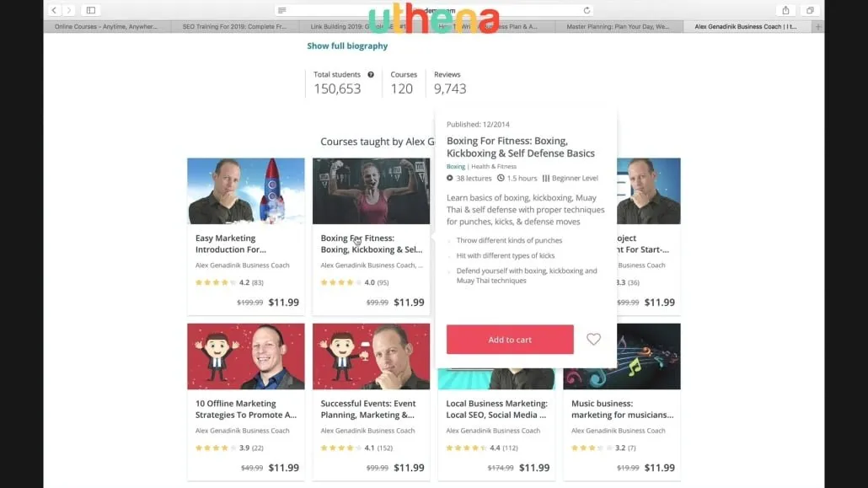Open the Health & Fitness category link
Screen dimensions: 868x488
tap(494, 166)
